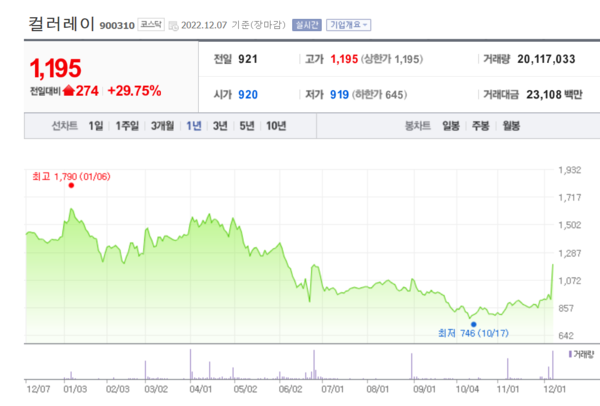Screen dimensions: 600x406
Task: Switch chart to 3개월 period
Action: coord(163,126)
